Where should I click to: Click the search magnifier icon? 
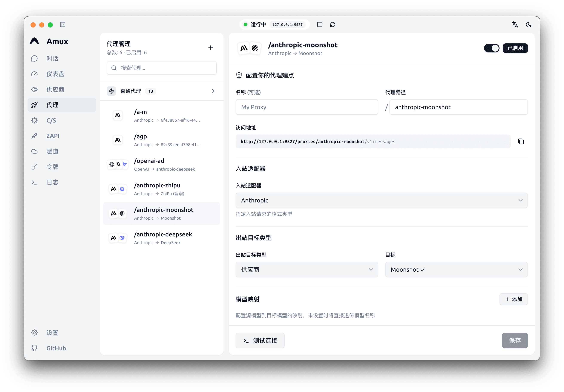tap(114, 68)
